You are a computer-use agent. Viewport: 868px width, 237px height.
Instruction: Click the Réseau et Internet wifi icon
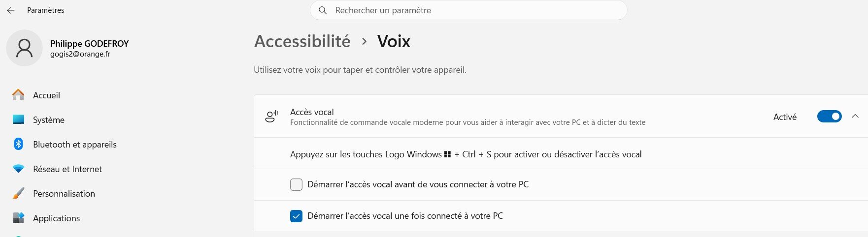tap(18, 169)
